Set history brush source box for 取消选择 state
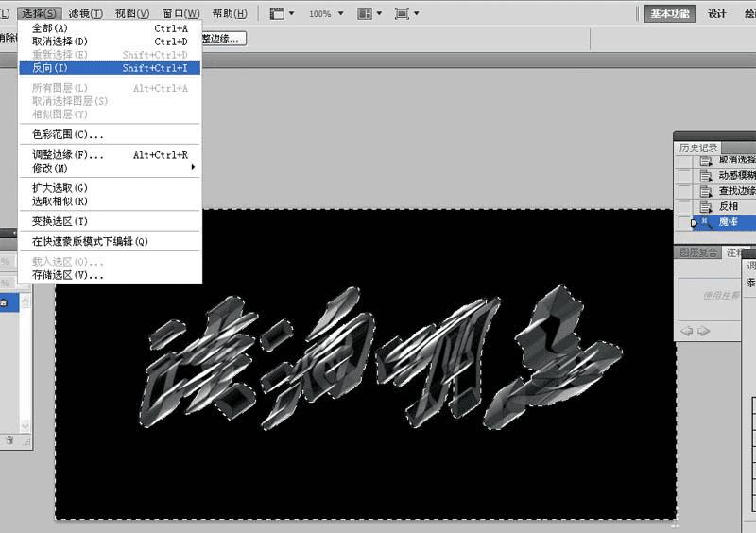 (684, 161)
